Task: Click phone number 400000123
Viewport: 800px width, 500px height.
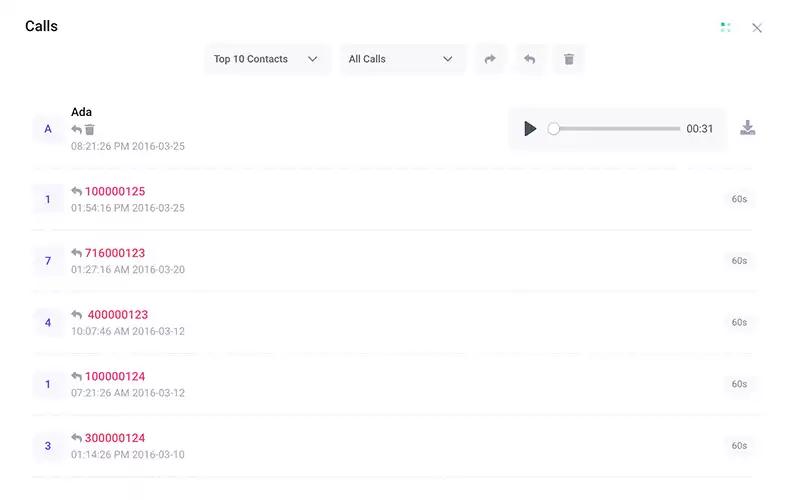Action: [117, 315]
